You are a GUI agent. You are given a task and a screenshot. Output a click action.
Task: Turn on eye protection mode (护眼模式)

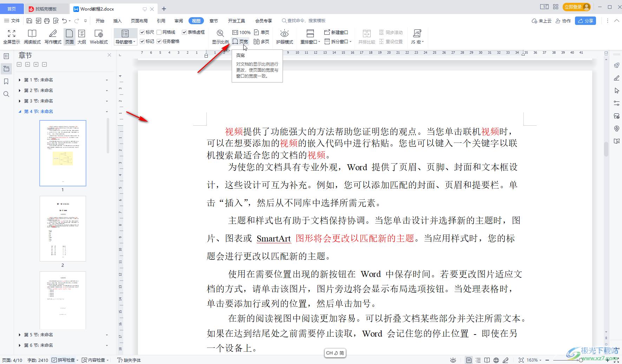284,37
